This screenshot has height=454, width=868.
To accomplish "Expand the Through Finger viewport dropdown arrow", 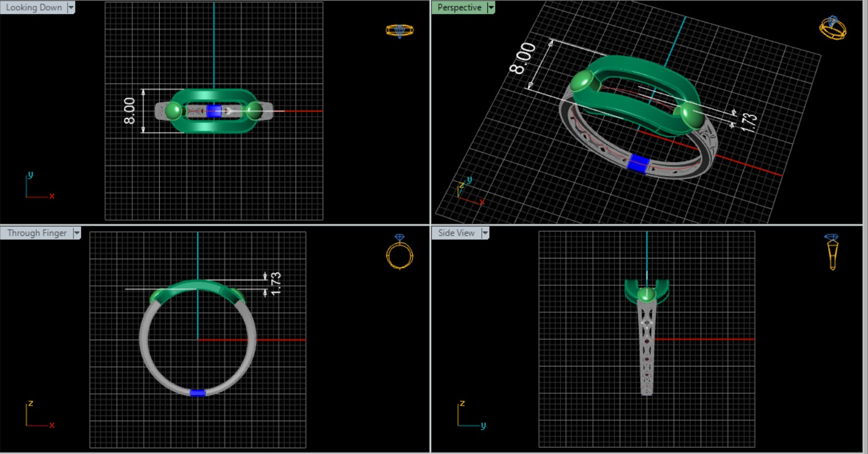I will [76, 233].
